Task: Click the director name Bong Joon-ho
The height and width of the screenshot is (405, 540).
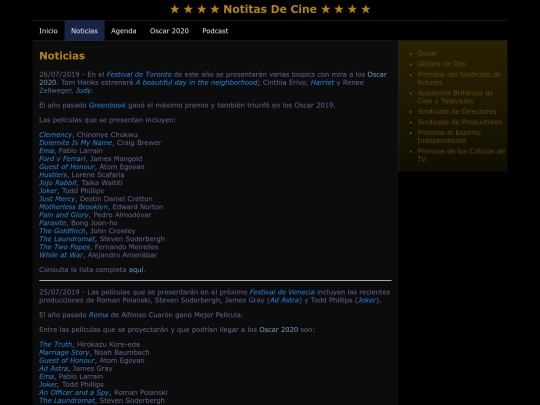Action: (x=94, y=223)
